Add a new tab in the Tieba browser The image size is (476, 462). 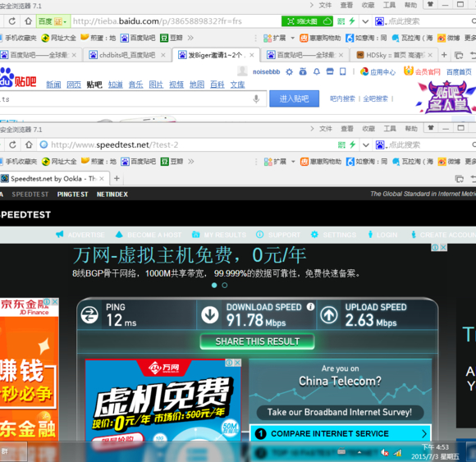444,55
